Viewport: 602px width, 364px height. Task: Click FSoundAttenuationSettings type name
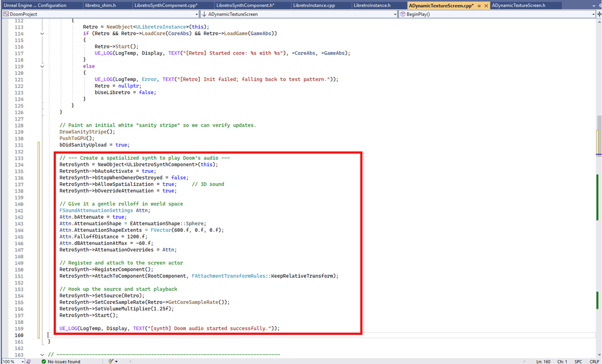96,210
